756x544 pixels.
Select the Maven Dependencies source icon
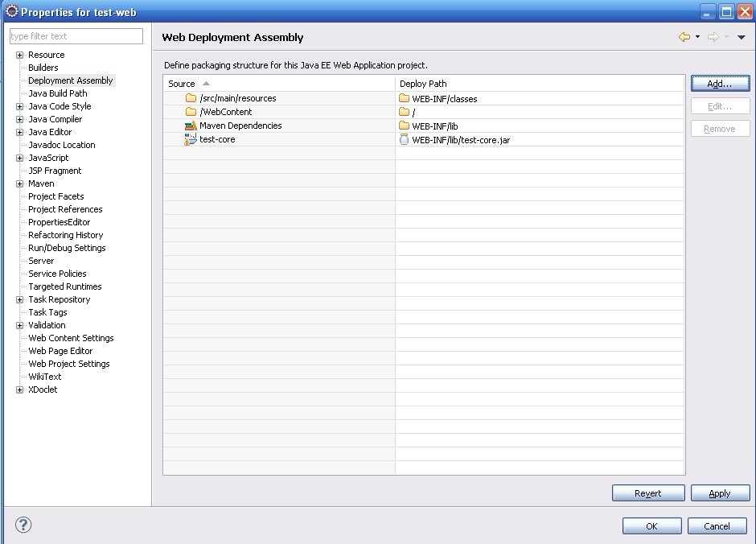(x=191, y=126)
